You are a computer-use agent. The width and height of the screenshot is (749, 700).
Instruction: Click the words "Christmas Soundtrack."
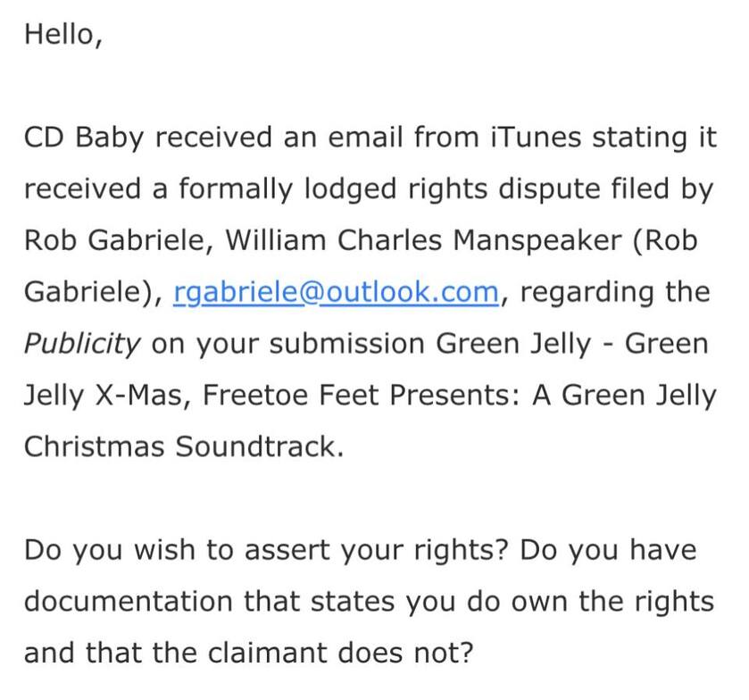click(183, 446)
